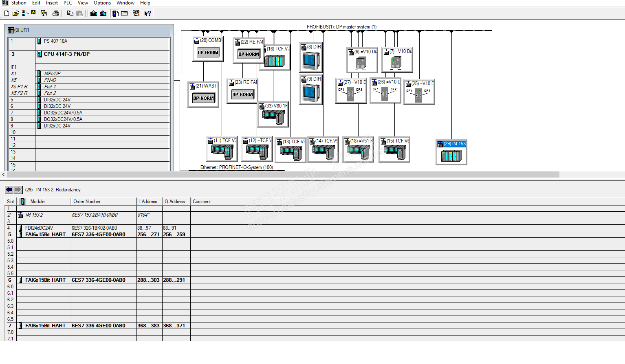
Task: Open the Help menu
Action: point(145,3)
